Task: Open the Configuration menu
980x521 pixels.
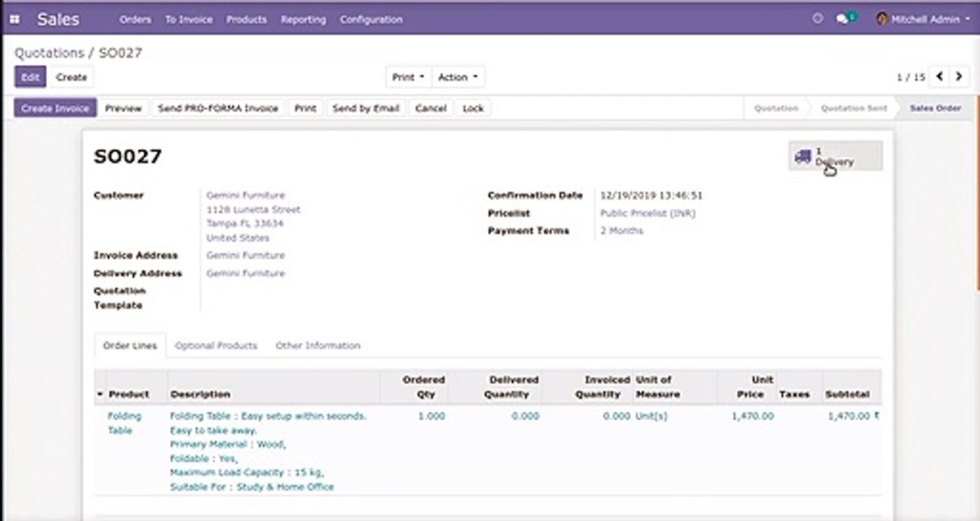Action: tap(371, 20)
